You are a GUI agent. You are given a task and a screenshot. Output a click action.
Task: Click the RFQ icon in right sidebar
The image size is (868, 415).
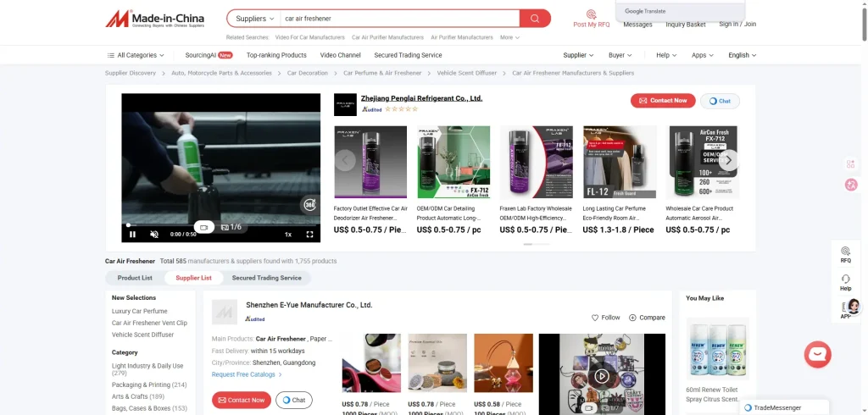pos(845,252)
